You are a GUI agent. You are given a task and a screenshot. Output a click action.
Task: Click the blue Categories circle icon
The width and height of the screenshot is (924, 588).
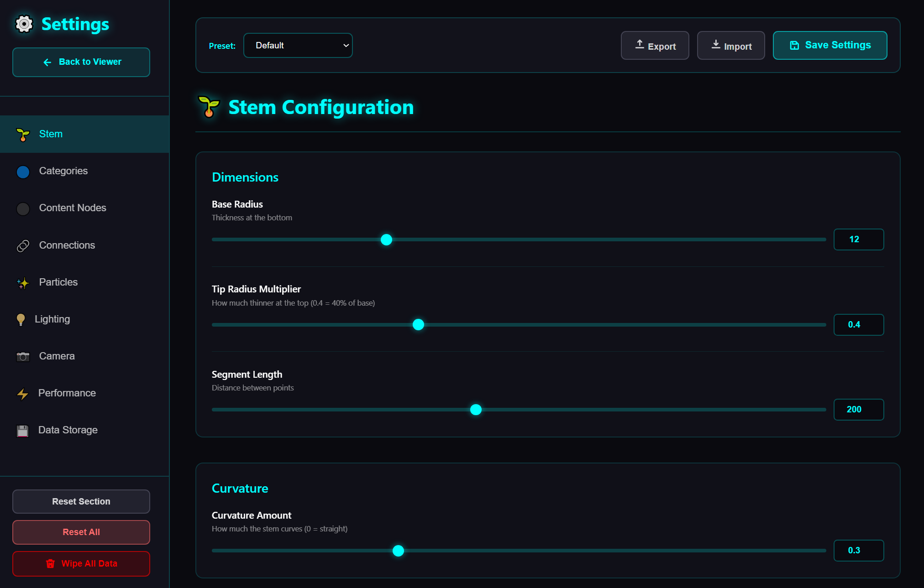pos(23,172)
